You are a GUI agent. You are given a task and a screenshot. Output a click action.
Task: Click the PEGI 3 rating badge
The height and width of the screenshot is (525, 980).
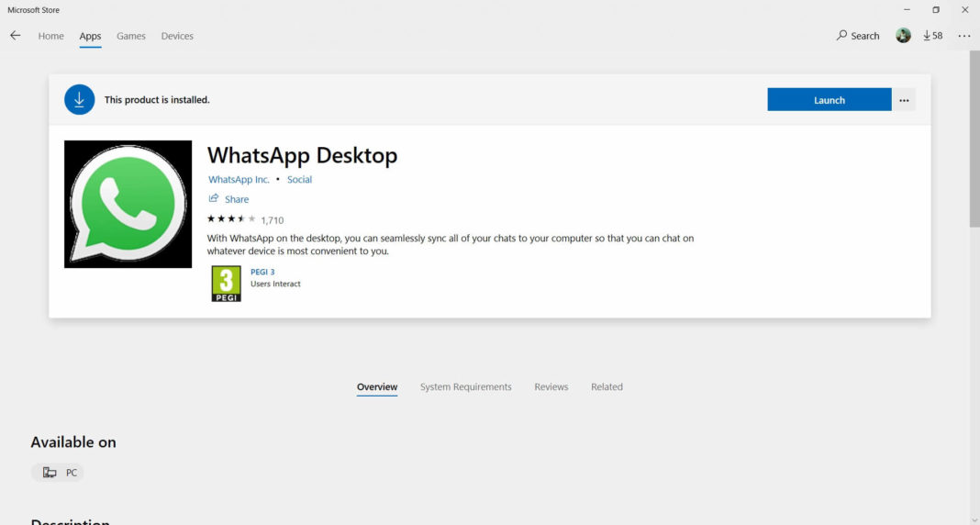pos(226,284)
